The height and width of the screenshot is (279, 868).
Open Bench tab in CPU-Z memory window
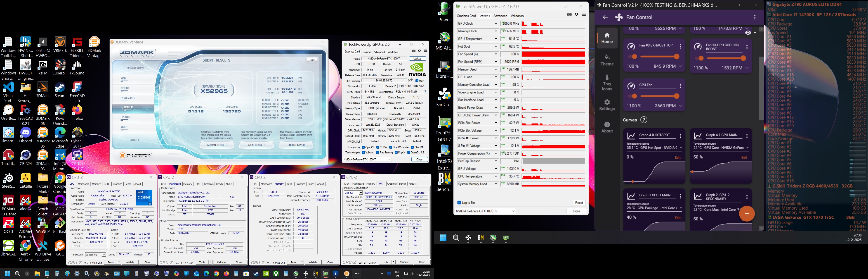(x=311, y=184)
